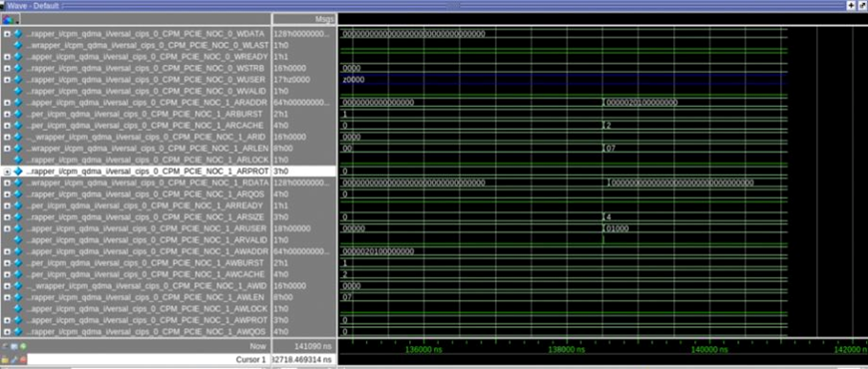Click the Toggle leaf names icon
Screen dimensions: 868x369
[6, 347]
